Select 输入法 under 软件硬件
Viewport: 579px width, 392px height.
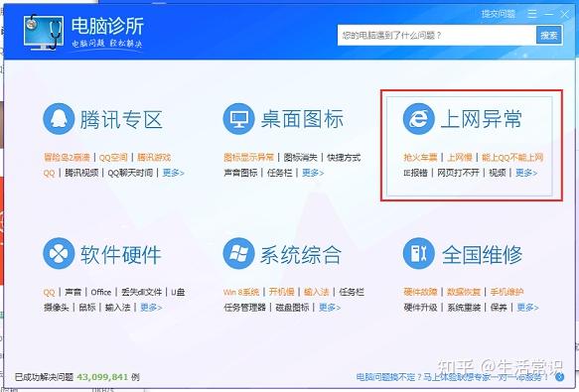coord(118,307)
